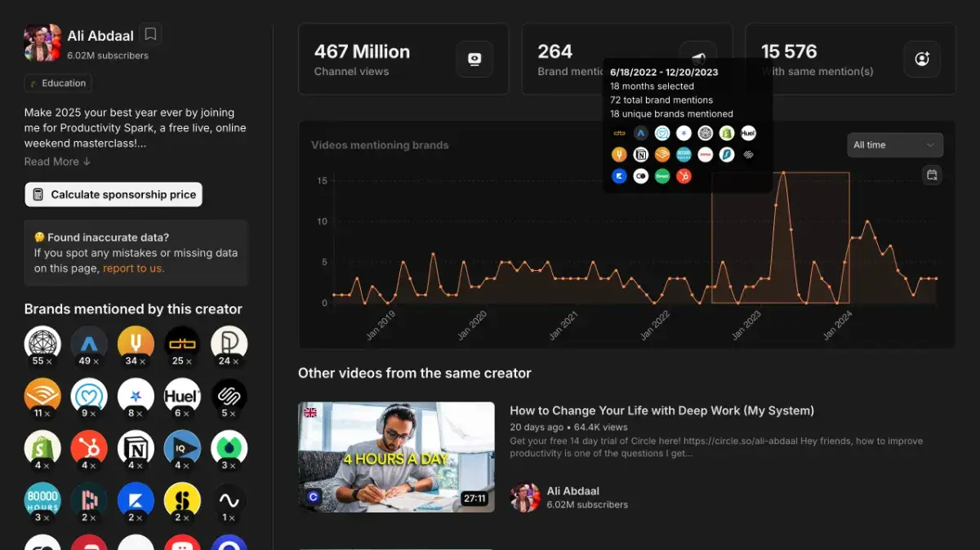Open the Shopify brand in sidebar list

[x=42, y=448]
